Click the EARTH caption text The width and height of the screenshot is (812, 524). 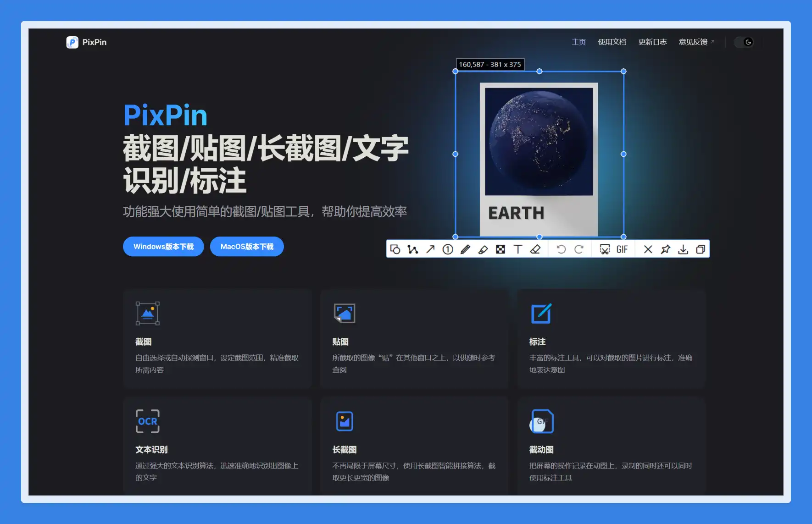pos(516,213)
